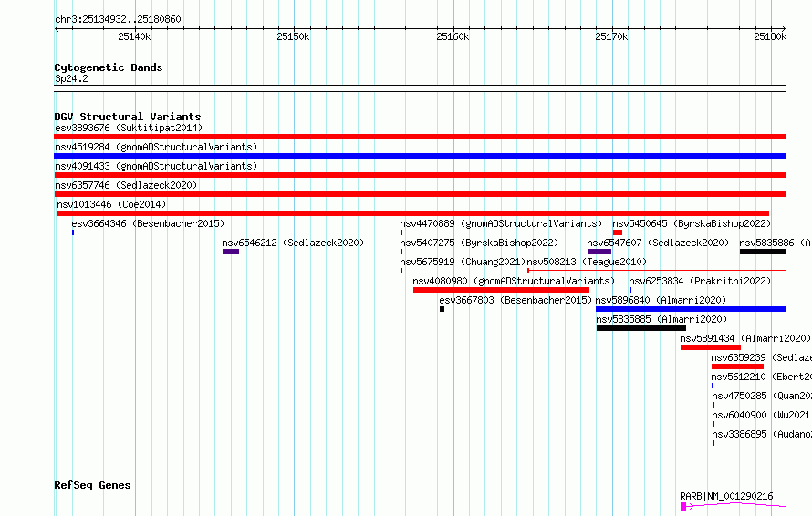The image size is (812, 516).
Task: Click the DGV Structural Variants track title
Action: [128, 117]
